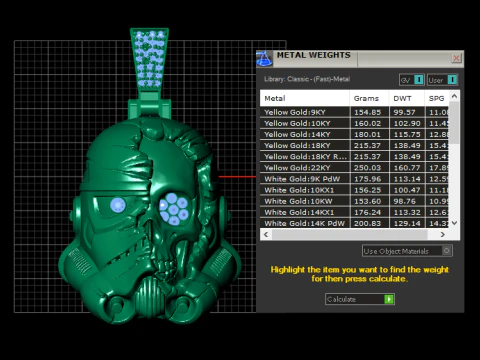Select the White Gold:10KX1 row

point(354,190)
